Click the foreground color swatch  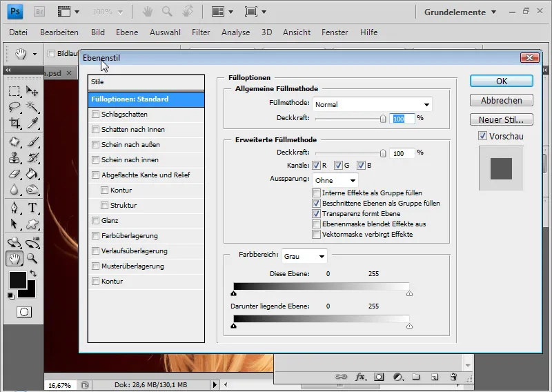point(18,280)
